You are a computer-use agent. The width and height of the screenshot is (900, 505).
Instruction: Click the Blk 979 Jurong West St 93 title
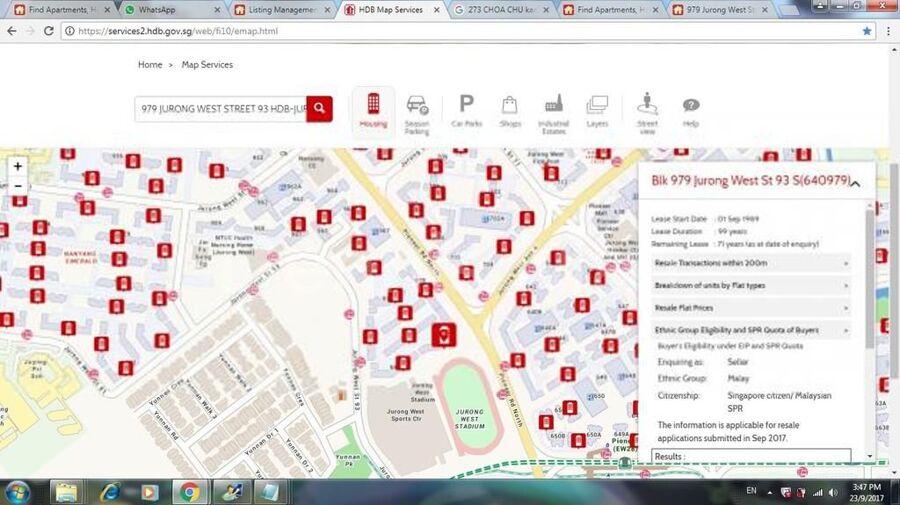pyautogui.click(x=750, y=181)
